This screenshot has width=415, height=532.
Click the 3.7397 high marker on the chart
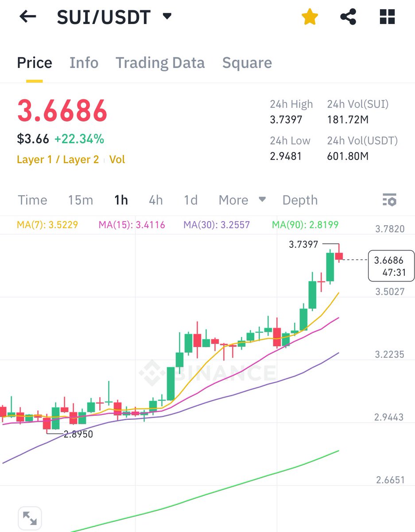(303, 244)
